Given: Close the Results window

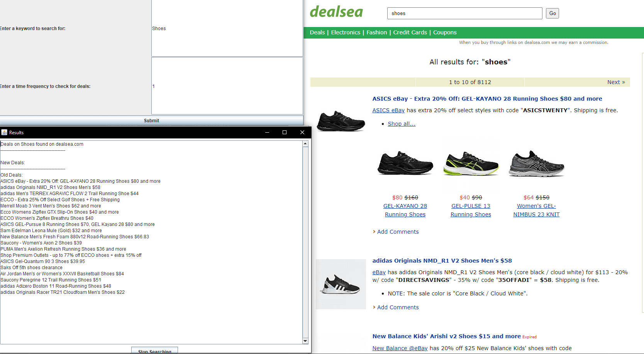Looking at the screenshot, I should tap(302, 132).
